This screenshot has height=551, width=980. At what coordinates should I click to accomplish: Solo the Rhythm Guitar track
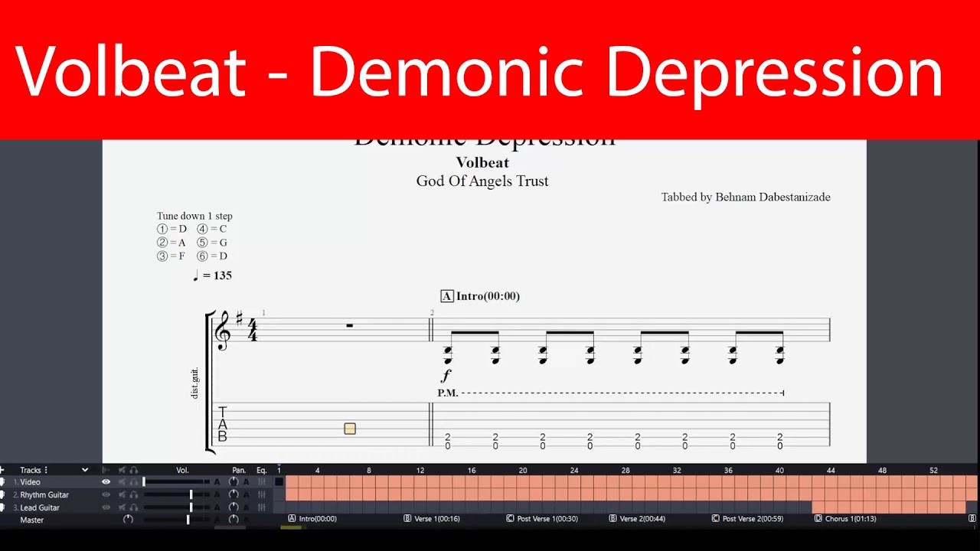click(134, 494)
